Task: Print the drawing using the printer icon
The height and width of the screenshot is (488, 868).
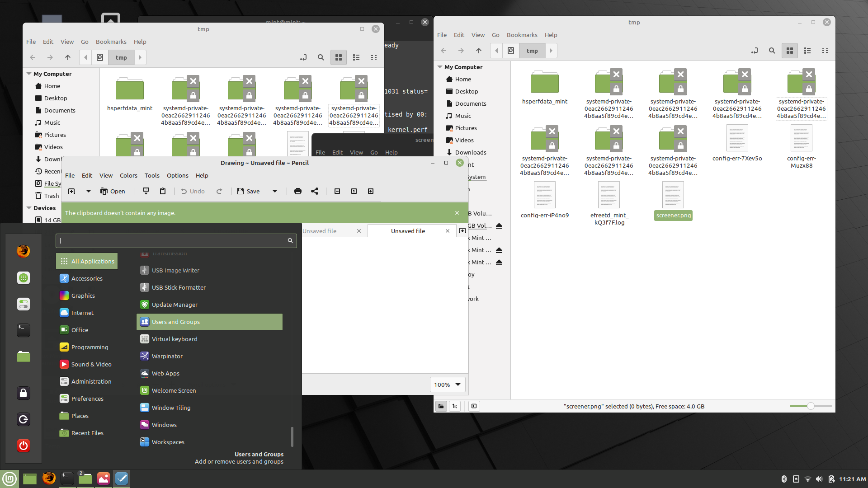Action: 298,191
